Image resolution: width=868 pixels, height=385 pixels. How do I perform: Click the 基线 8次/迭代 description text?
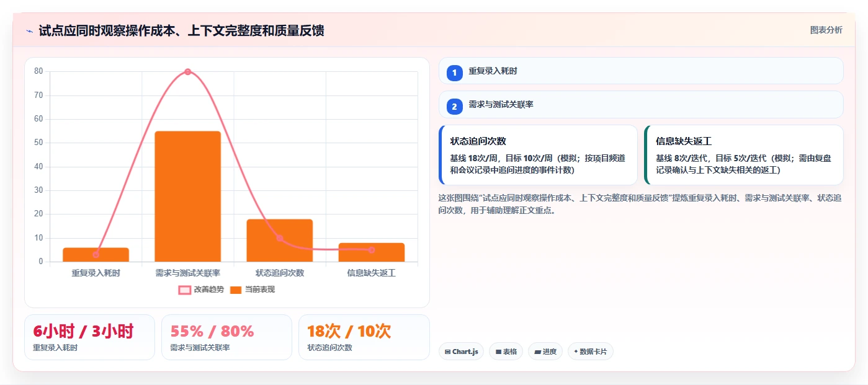point(743,164)
